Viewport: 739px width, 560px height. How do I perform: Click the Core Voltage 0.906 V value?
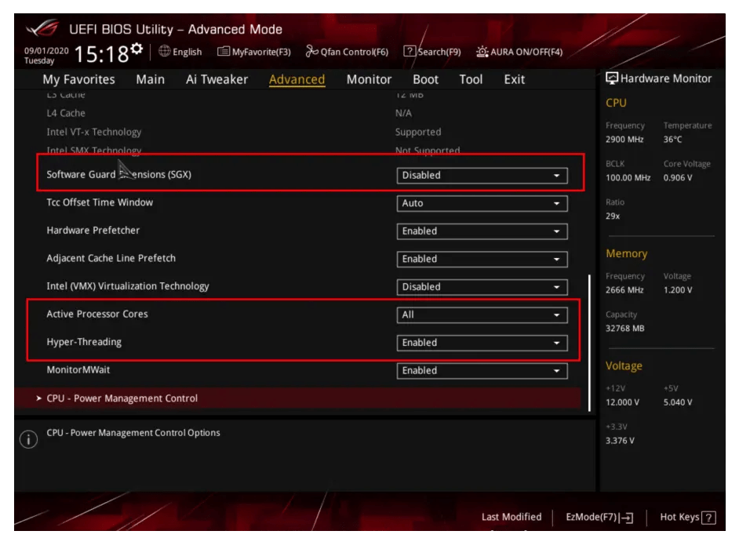pyautogui.click(x=678, y=178)
